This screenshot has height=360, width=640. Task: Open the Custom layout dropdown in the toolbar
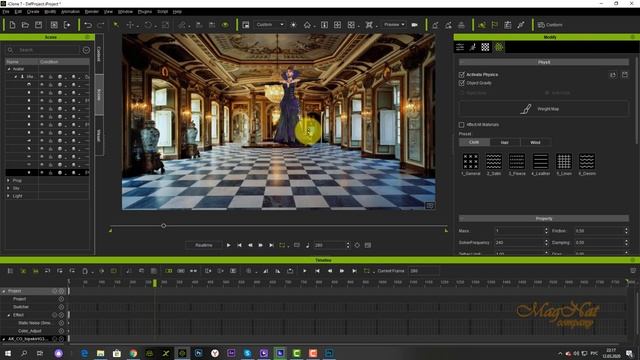click(x=270, y=25)
